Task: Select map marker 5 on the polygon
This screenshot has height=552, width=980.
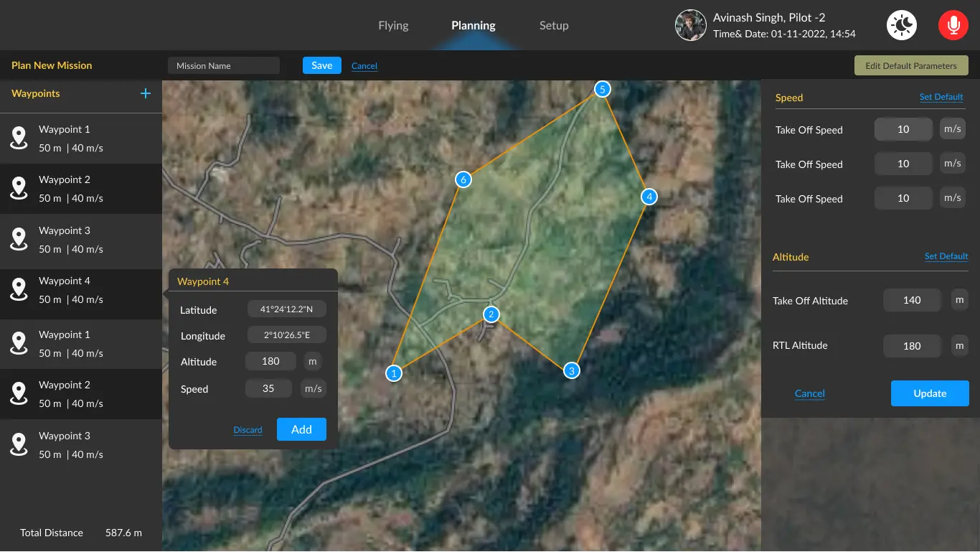Action: click(602, 89)
